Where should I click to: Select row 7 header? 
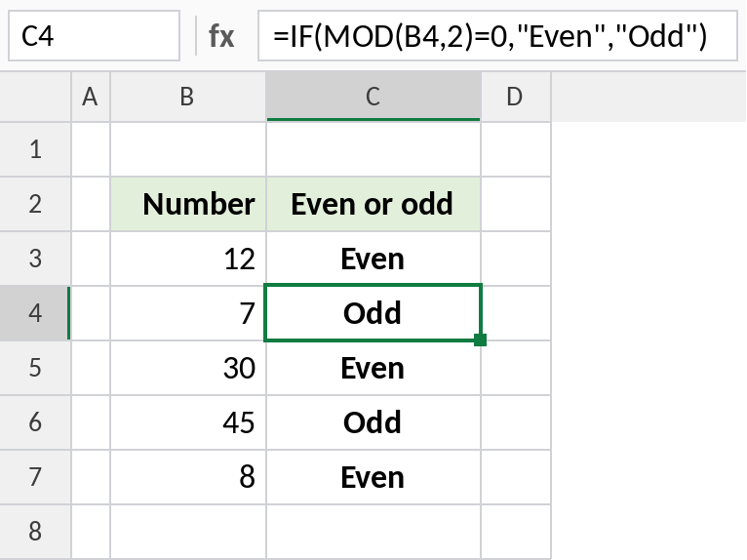(x=35, y=477)
